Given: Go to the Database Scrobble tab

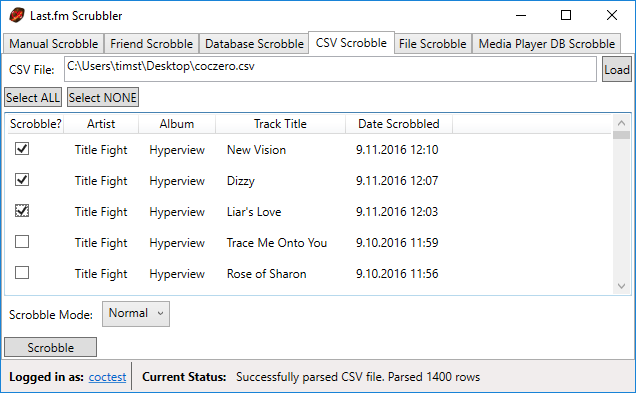Looking at the screenshot, I should coord(254,44).
